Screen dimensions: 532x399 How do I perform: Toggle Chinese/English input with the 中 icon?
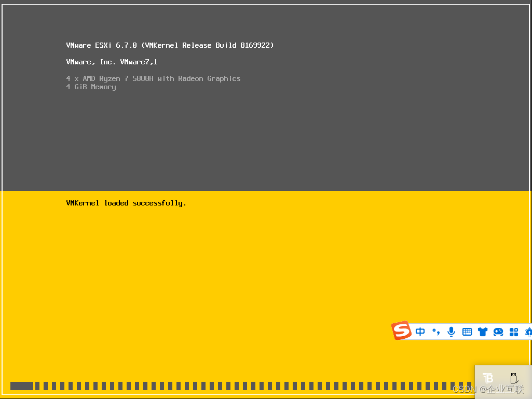(x=420, y=332)
